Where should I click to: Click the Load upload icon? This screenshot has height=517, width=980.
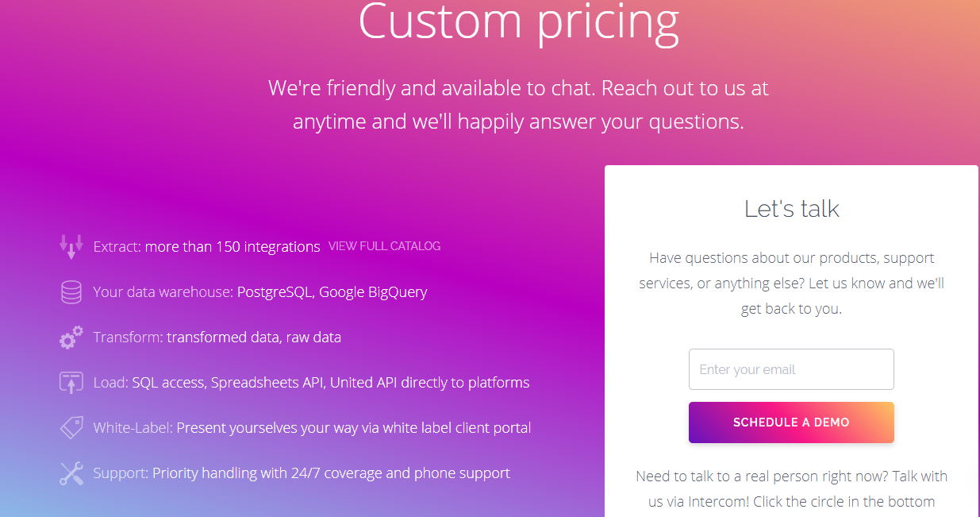point(71,383)
